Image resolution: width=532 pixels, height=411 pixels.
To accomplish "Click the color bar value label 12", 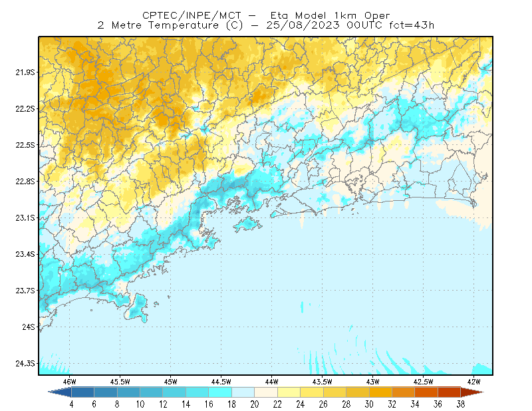I will point(163,404).
